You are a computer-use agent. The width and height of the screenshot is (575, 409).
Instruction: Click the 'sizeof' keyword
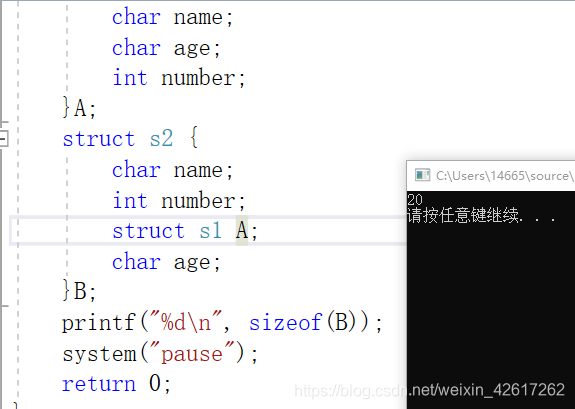point(285,322)
